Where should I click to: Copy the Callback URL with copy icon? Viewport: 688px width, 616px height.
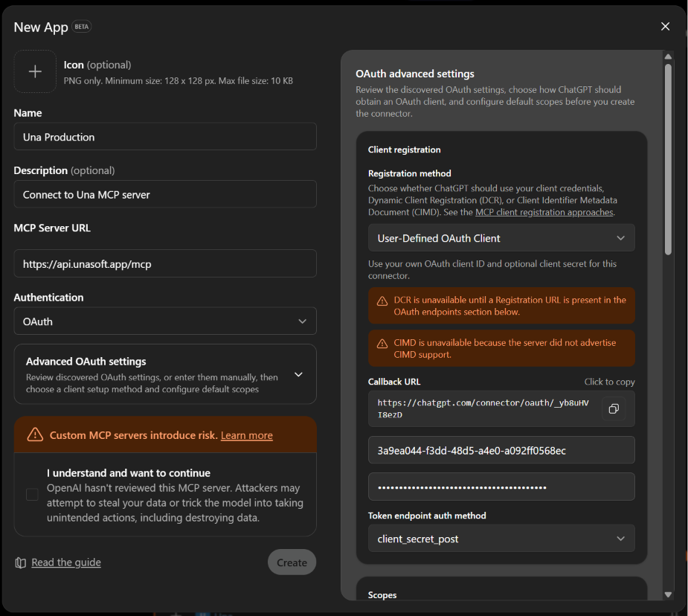614,408
